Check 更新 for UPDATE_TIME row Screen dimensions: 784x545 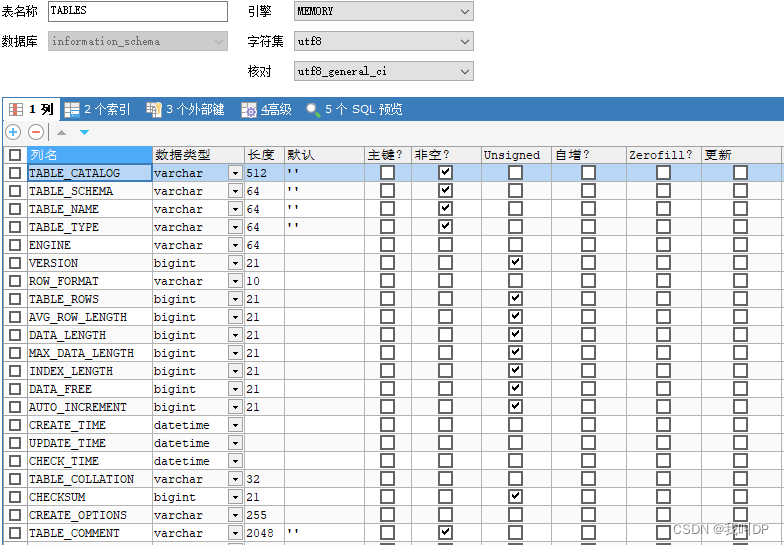[740, 442]
